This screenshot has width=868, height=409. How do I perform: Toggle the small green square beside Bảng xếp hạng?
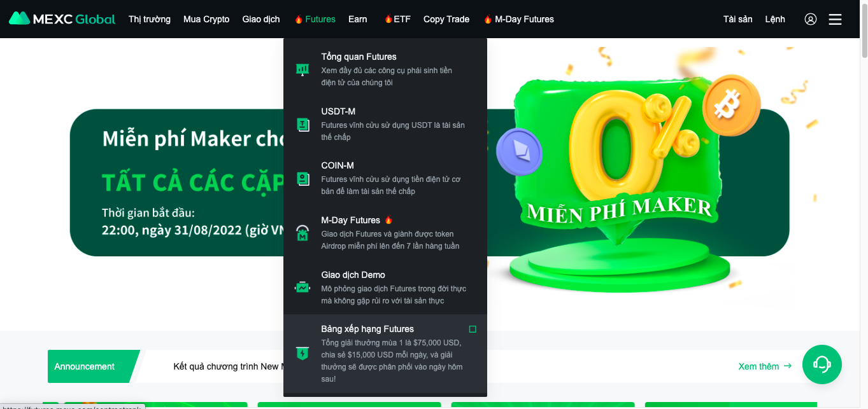point(473,329)
